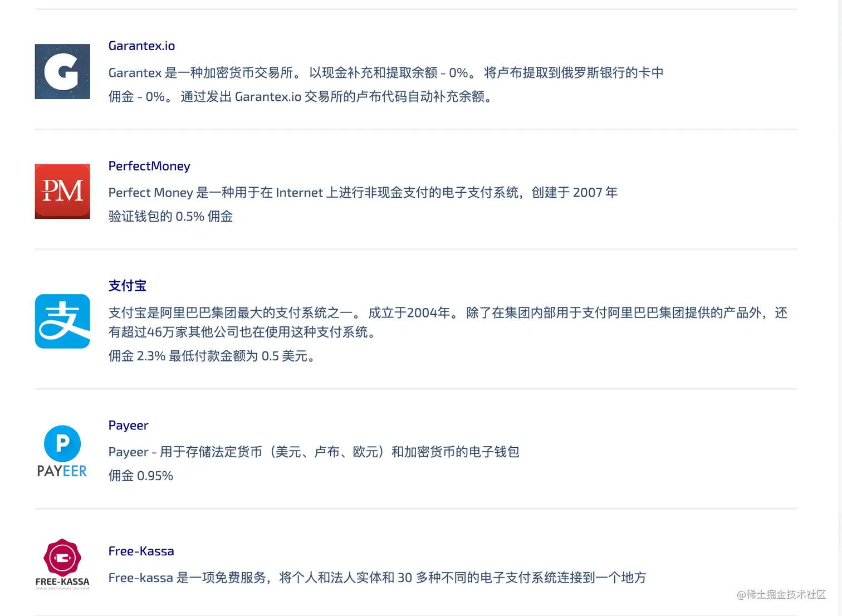
Task: Open the 支付宝 title link
Action: point(128,286)
